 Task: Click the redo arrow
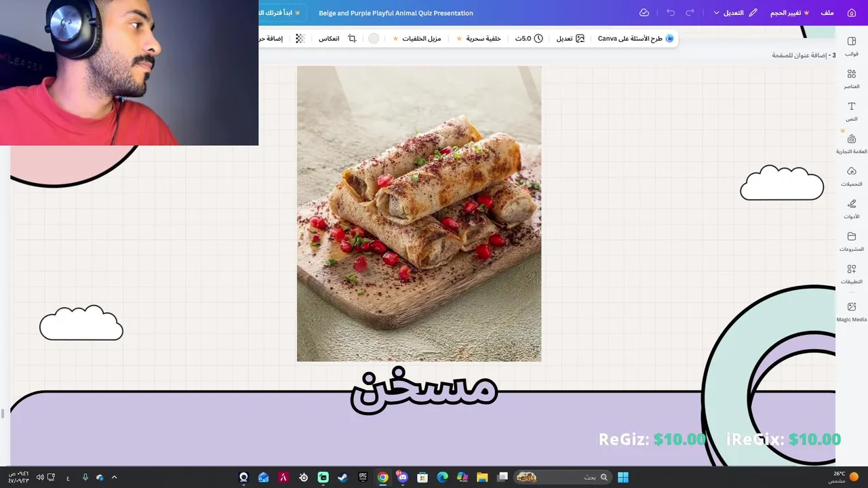[690, 13]
